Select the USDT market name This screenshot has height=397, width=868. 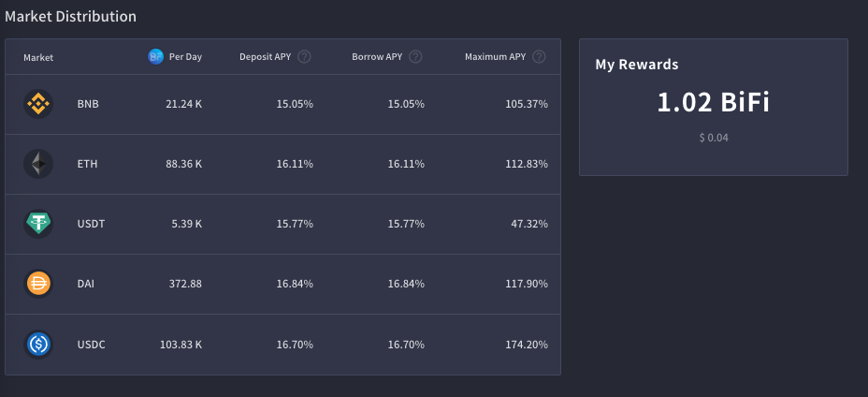pyautogui.click(x=91, y=224)
